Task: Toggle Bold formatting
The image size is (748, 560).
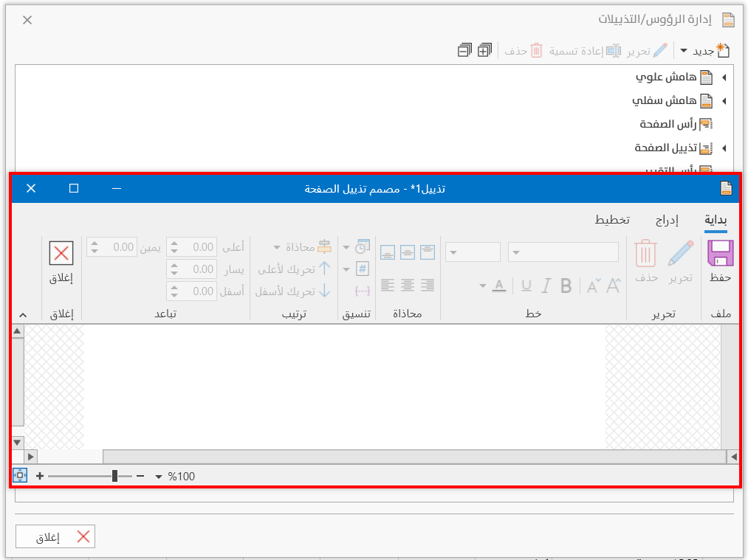Action: click(566, 286)
